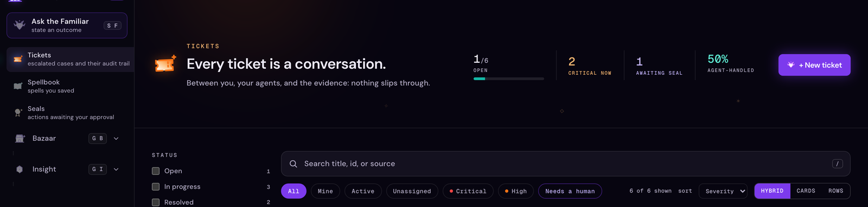Tick the In progress status checkbox

coord(156,186)
